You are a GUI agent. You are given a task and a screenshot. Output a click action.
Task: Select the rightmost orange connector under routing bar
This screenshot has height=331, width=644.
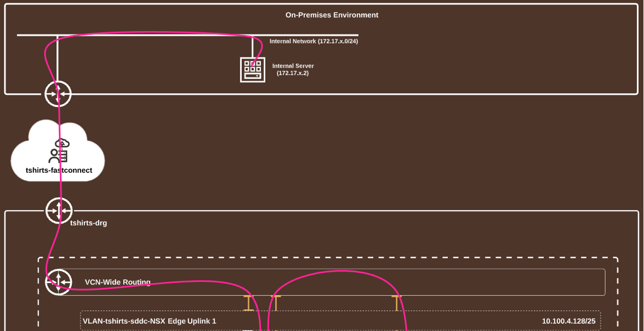[x=397, y=303]
